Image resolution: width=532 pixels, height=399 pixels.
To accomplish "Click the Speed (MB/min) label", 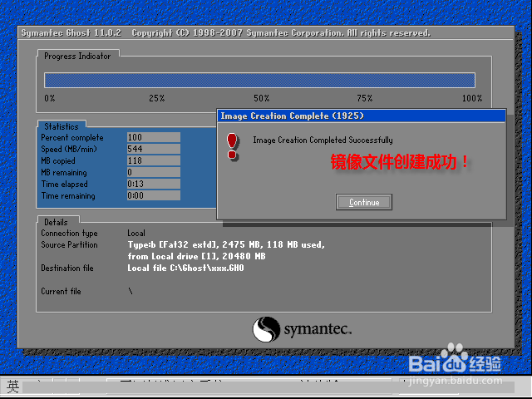I will point(69,149).
